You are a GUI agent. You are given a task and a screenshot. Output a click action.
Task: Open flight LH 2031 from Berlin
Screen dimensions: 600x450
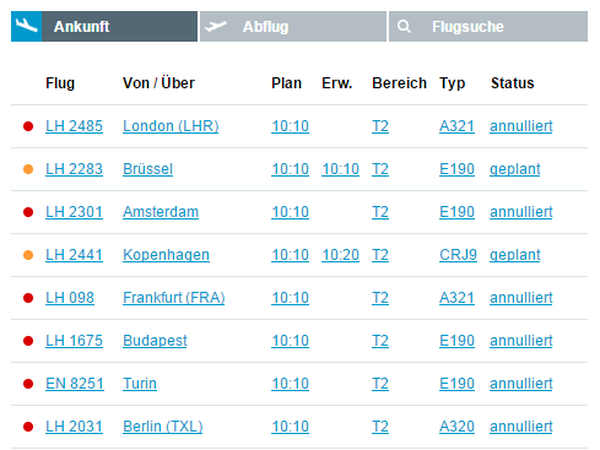click(x=74, y=426)
